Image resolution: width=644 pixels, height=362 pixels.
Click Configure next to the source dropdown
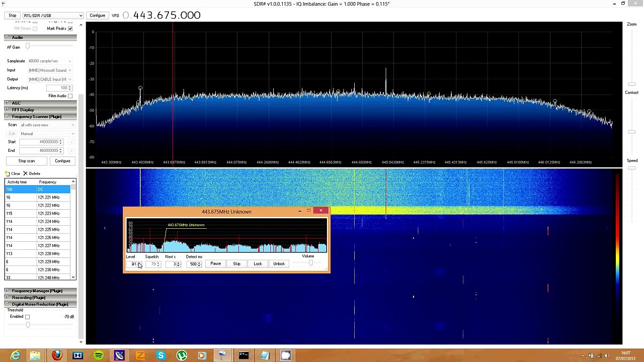(x=97, y=16)
